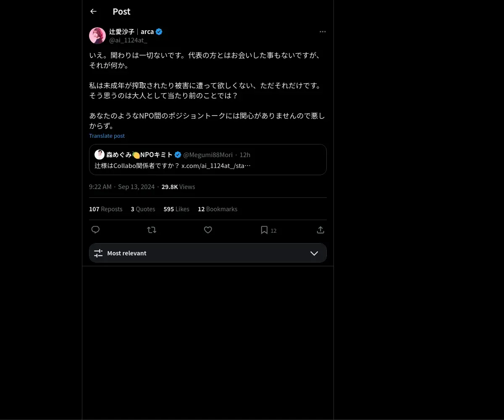The image size is (504, 420).
Task: Click the 9:22 AM Sep 13, 2024 timestamp
Action: click(122, 186)
